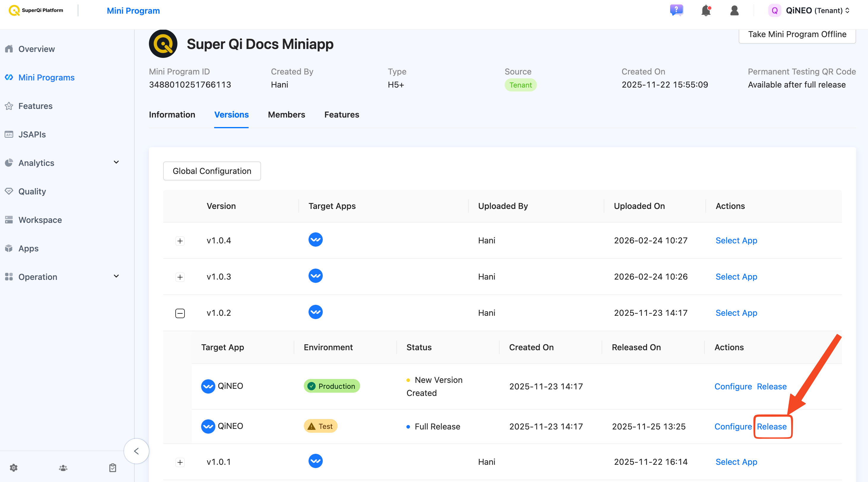Image resolution: width=868 pixels, height=482 pixels.
Task: Click the SuperQi Platform logo
Action: [36, 10]
